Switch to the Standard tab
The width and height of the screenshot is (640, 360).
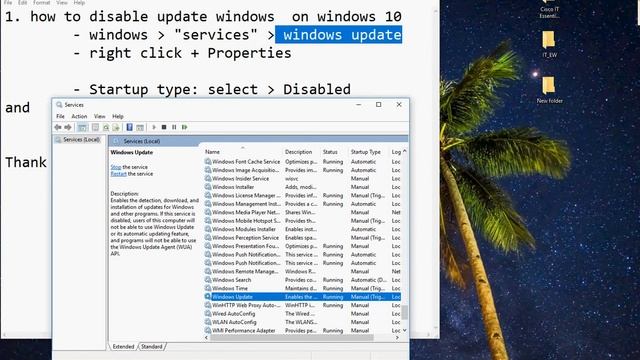tap(152, 347)
